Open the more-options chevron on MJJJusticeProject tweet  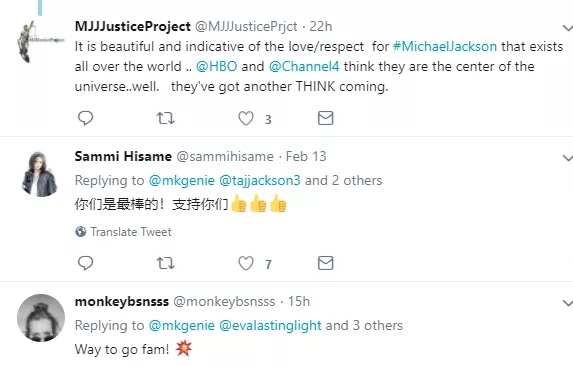pos(568,28)
